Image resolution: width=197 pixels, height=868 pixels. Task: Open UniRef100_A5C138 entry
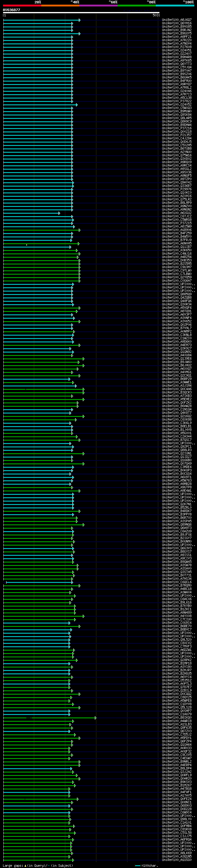pyautogui.click(x=177, y=98)
